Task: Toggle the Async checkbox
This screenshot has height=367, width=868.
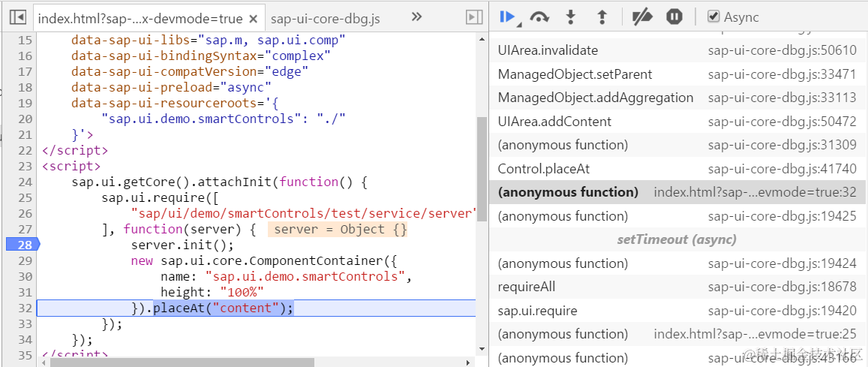Action: click(x=713, y=17)
